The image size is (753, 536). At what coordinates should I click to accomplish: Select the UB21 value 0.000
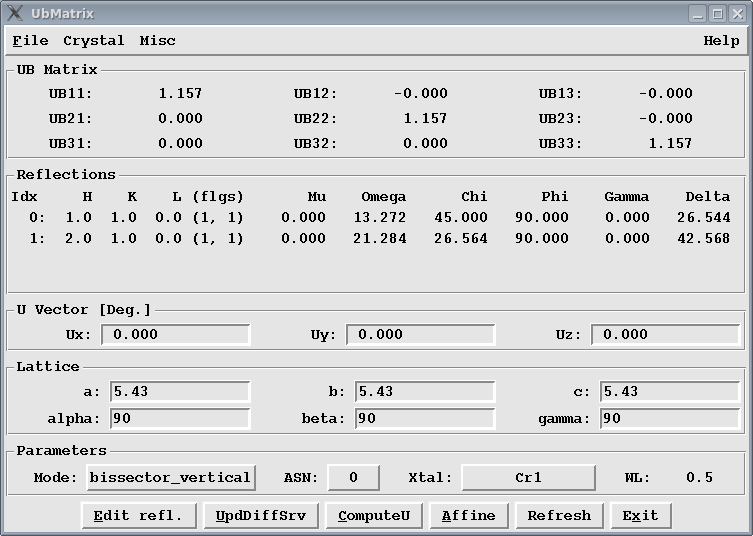pos(181,118)
